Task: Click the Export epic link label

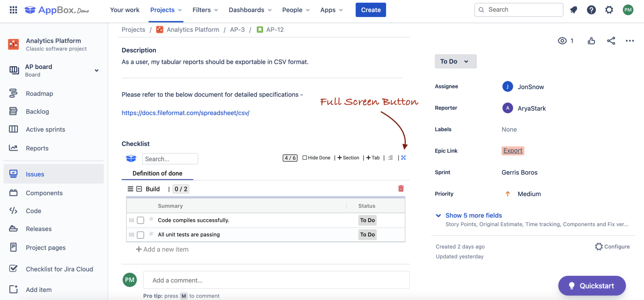Action: tap(513, 151)
